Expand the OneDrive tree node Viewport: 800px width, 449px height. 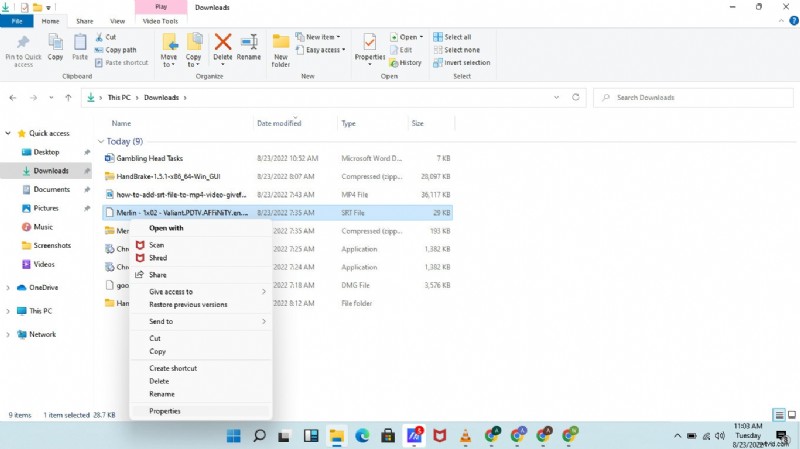[9, 287]
